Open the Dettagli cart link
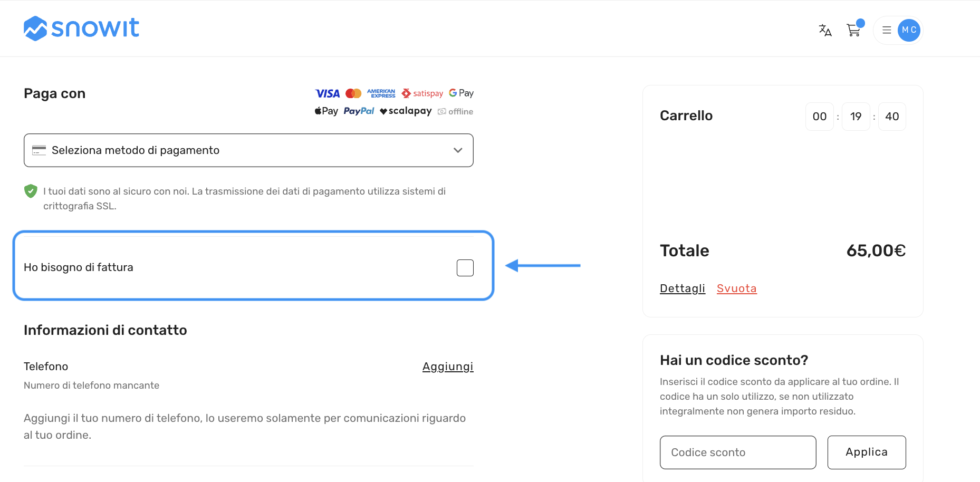 coord(683,288)
